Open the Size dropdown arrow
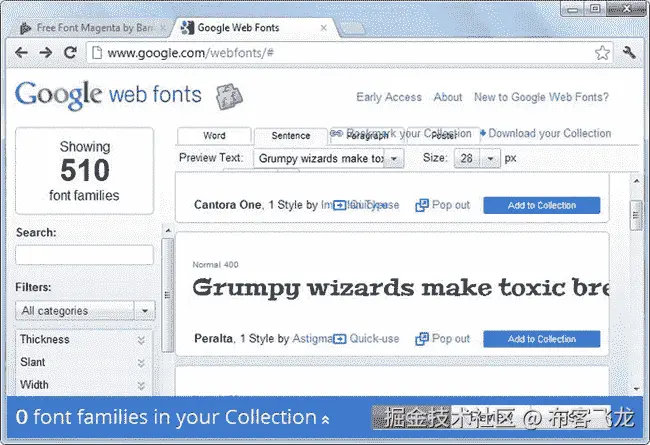The height and width of the screenshot is (445, 650). tap(490, 158)
